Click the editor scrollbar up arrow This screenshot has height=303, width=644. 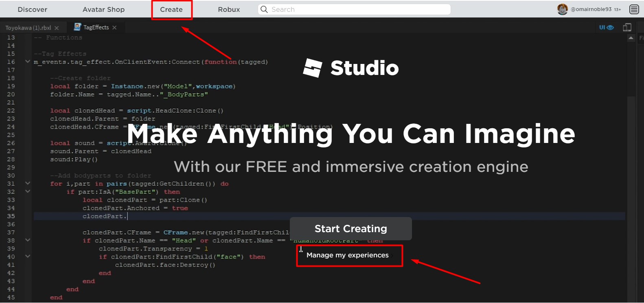click(631, 38)
